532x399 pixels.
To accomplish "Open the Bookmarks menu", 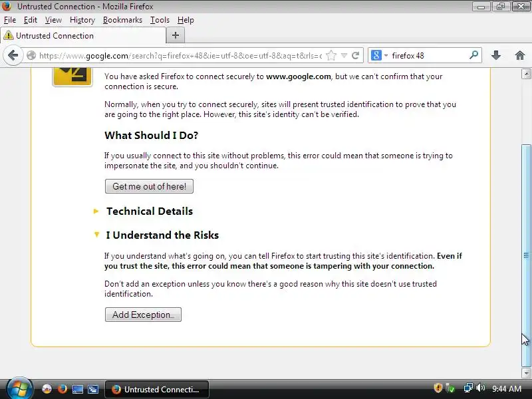I will (x=122, y=20).
